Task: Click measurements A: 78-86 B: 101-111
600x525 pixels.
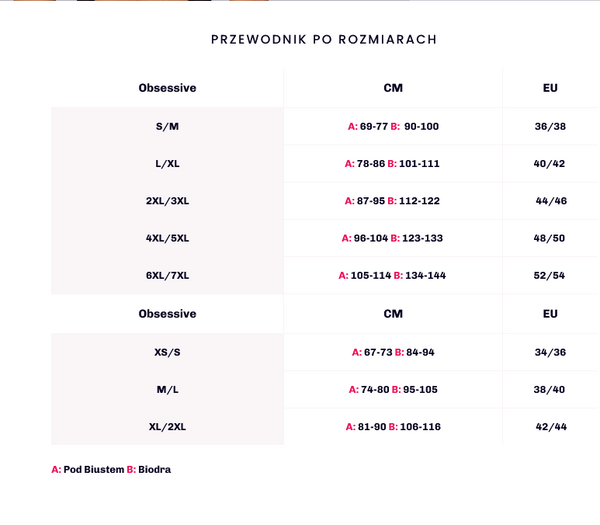Action: pos(393,163)
